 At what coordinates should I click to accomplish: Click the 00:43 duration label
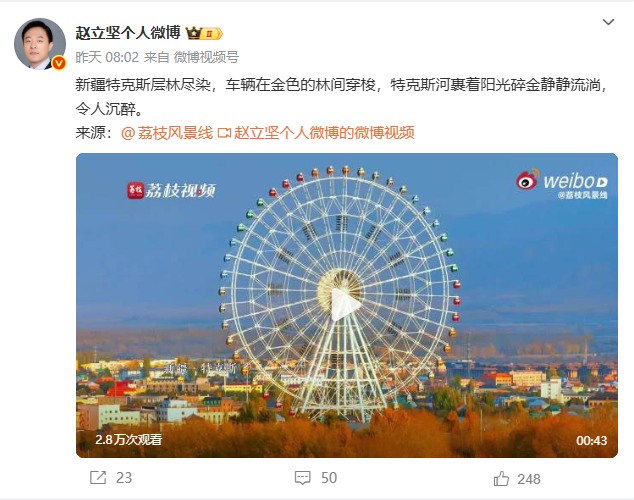(x=592, y=440)
